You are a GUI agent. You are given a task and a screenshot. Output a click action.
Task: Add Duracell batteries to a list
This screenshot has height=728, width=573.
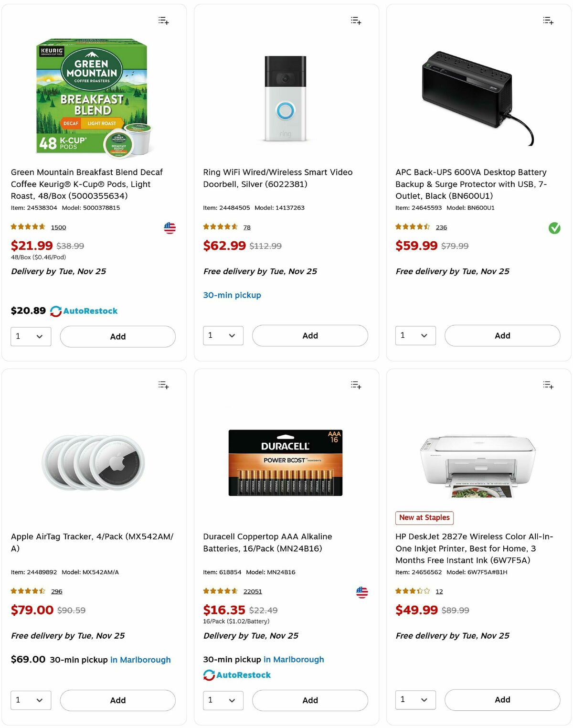coord(356,385)
